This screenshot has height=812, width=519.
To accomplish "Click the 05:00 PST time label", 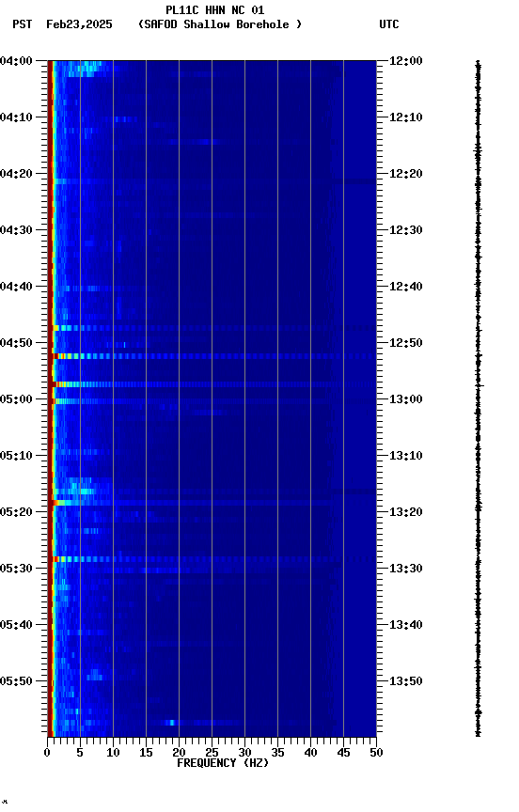I will point(16,399).
